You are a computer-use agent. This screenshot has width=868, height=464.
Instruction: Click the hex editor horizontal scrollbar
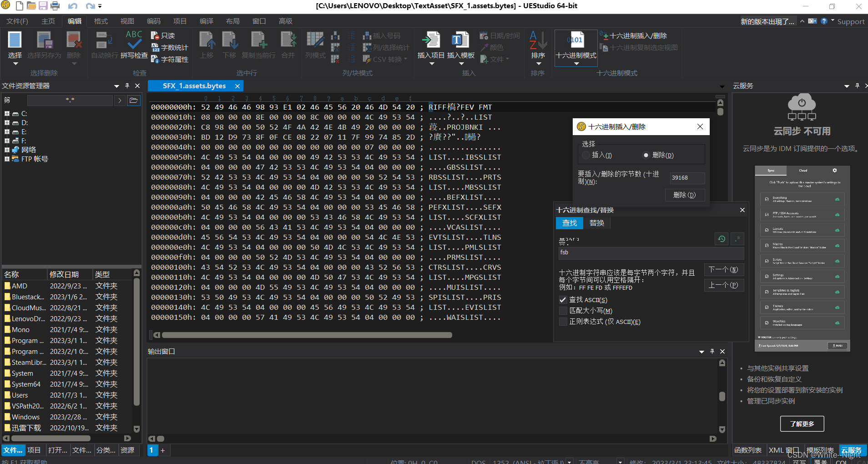pos(307,335)
